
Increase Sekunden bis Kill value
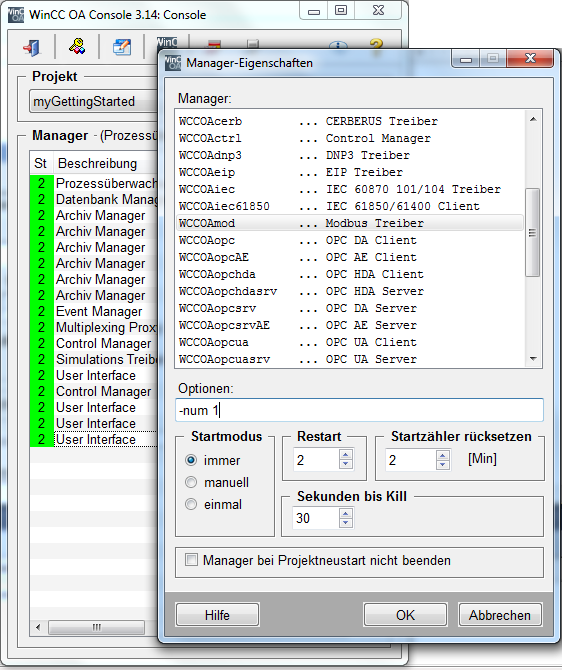tap(346, 513)
